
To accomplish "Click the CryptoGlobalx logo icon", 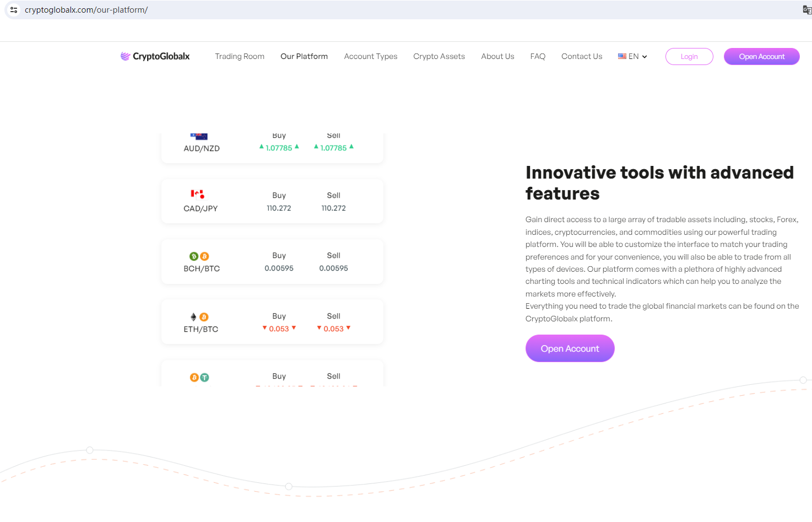I will tap(126, 56).
